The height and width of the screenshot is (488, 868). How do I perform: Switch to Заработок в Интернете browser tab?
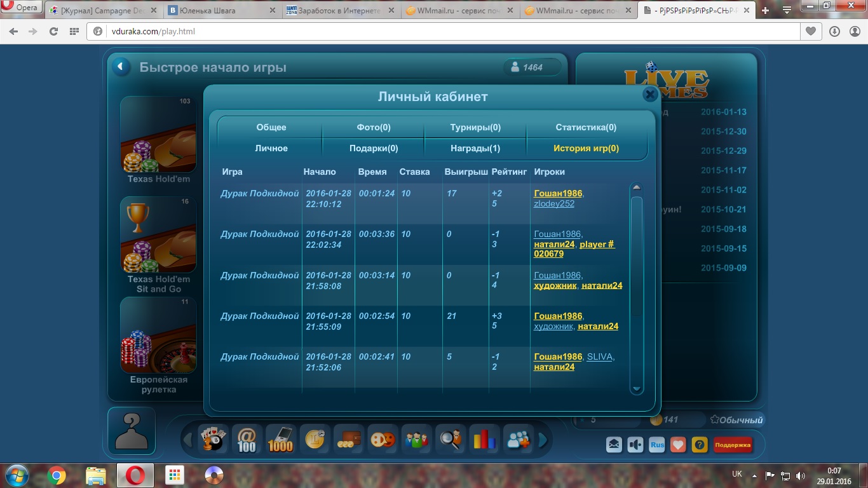click(341, 11)
